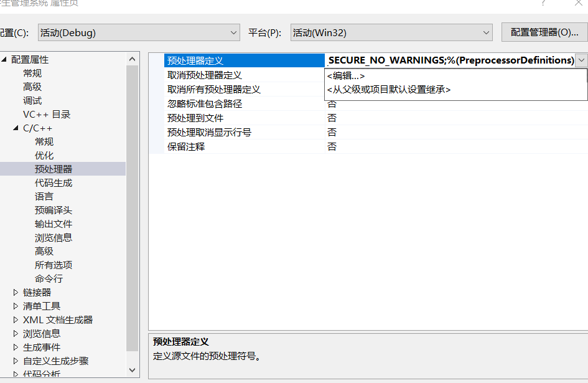Select the 预处理取消显示行号 property row
Viewport: 588px width, 383px height.
(244, 132)
